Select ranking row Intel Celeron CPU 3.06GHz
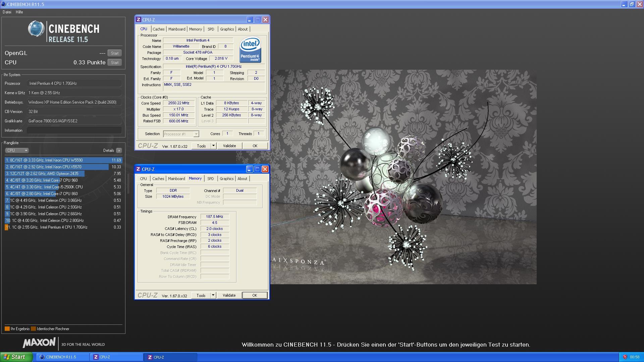 point(63,200)
